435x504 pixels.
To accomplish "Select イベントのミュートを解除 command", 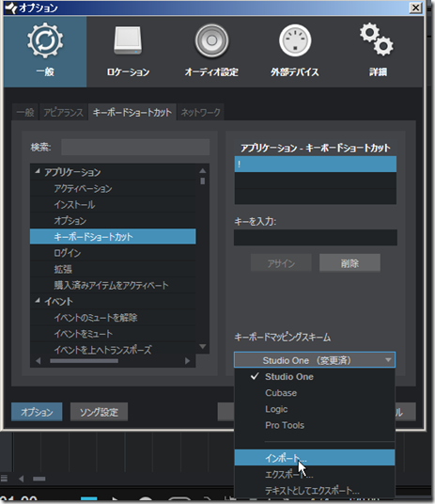I will point(113,318).
